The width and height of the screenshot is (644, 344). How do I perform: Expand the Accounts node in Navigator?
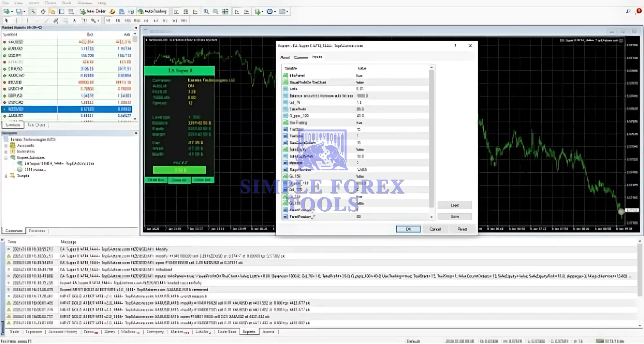pos(6,146)
